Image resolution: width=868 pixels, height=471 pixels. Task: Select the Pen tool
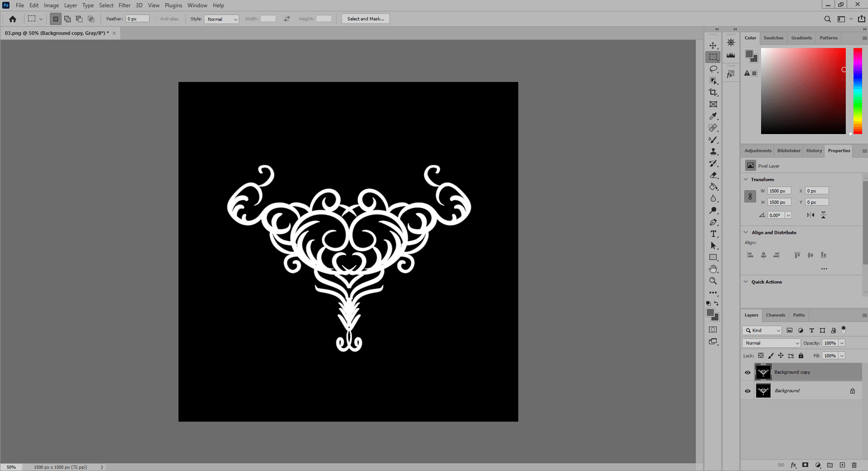coord(713,222)
